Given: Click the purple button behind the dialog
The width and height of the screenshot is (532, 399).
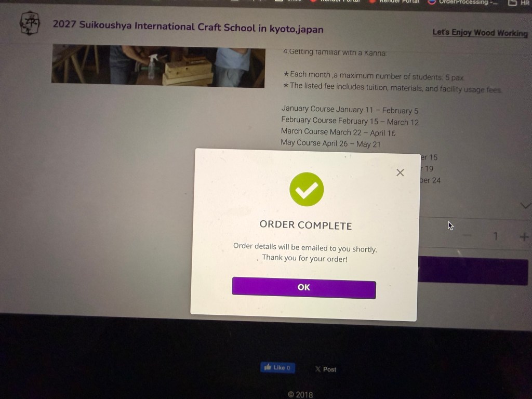Looking at the screenshot, I should [473, 271].
